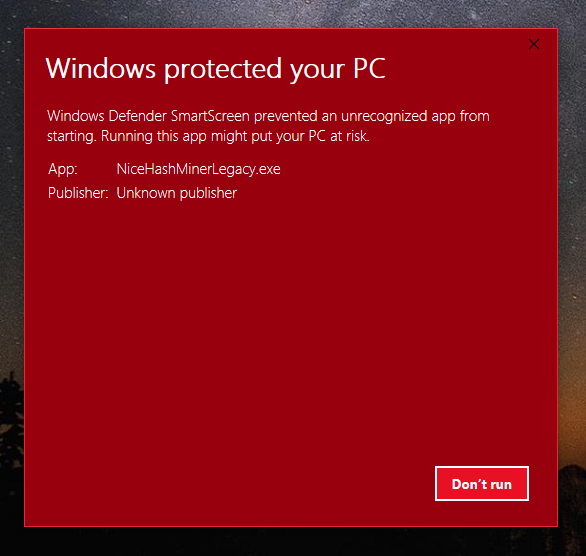Click the 'Publisher:' label
Viewport: 586px width, 556px height.
point(78,193)
